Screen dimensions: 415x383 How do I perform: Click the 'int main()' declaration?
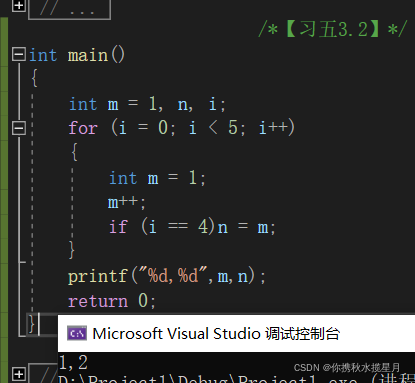(x=77, y=55)
